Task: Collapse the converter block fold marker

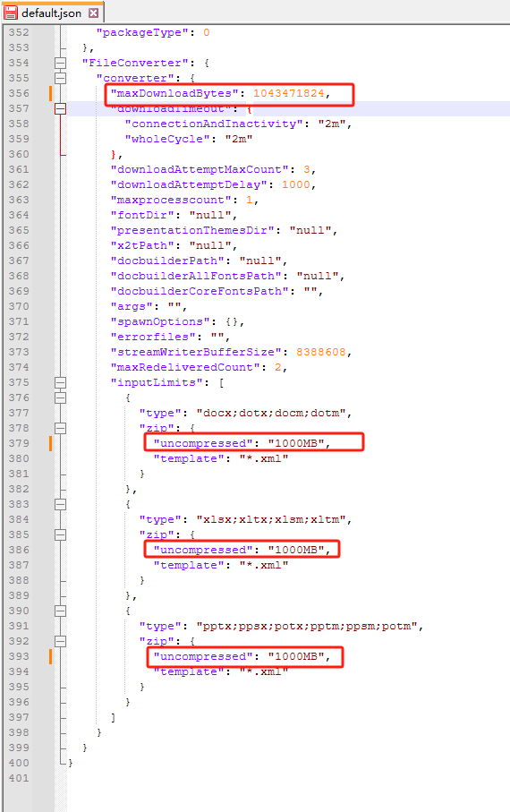Action: pyautogui.click(x=61, y=78)
